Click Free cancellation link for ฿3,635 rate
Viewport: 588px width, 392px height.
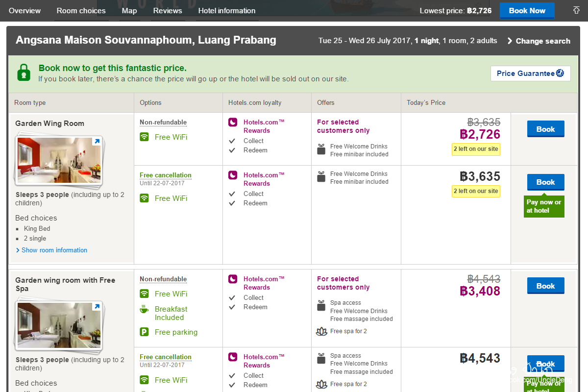click(x=165, y=175)
